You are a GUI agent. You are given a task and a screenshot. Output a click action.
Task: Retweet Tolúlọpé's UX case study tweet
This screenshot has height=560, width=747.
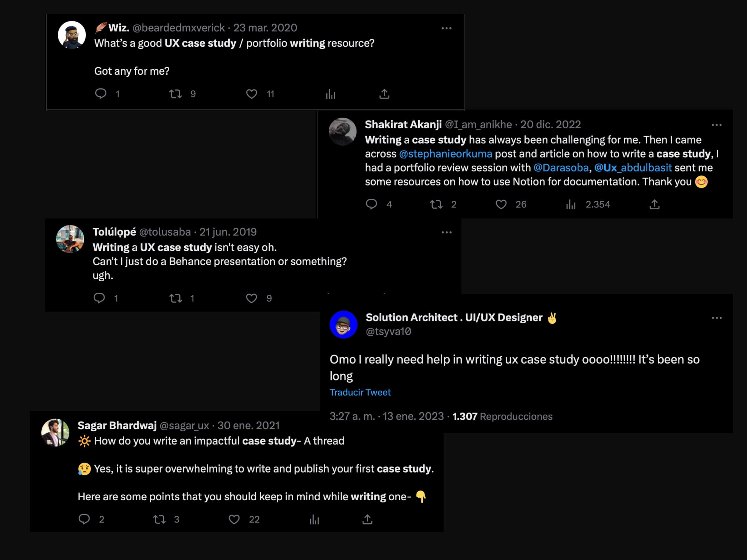tap(175, 298)
